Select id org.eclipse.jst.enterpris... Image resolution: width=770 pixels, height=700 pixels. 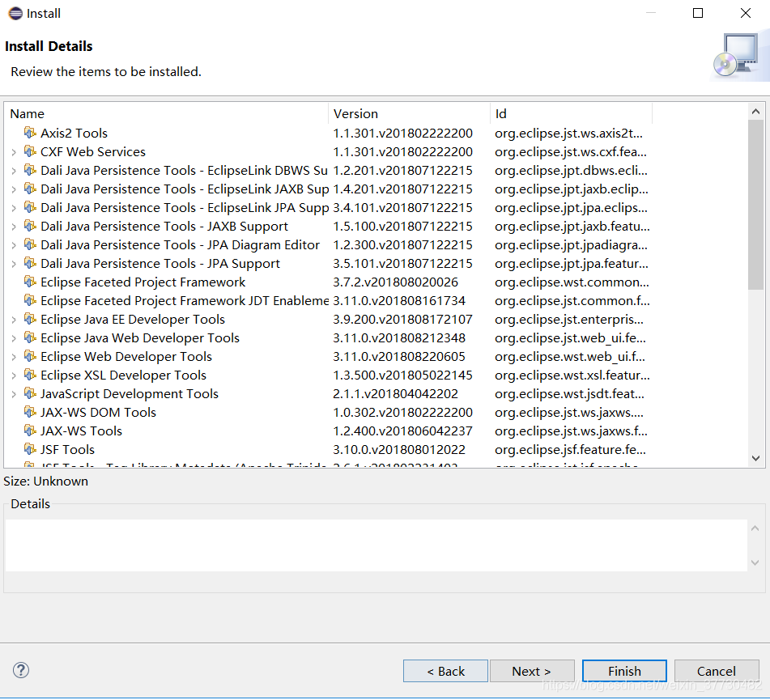pyautogui.click(x=569, y=320)
